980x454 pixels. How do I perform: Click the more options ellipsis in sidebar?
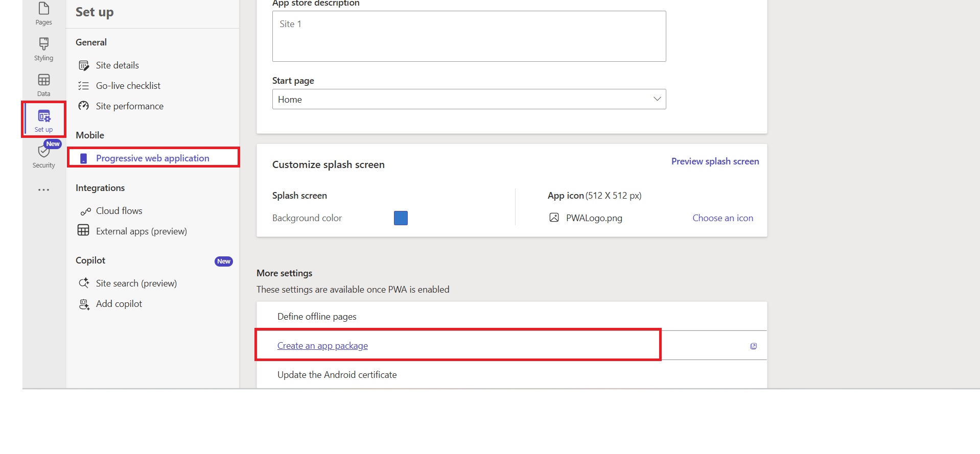point(44,190)
